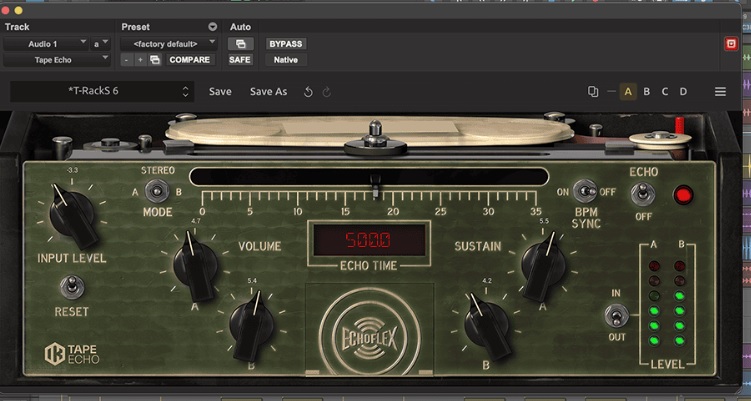
Task: Click the preset copy settings icon beside COMPARE
Action: pos(155,60)
